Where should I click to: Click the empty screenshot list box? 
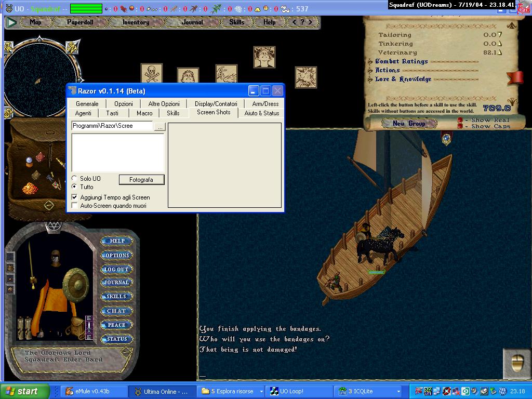point(118,152)
